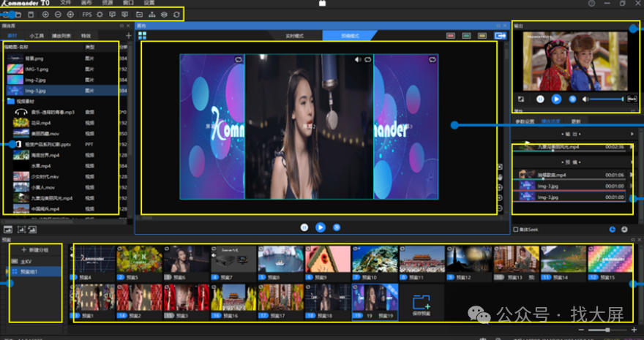Click the green swatch button above canvas
The width and height of the screenshot is (644, 340).
(466, 36)
